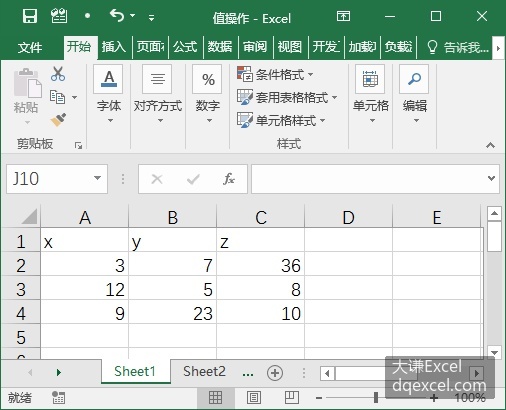Switch to Normal view icon

tap(215, 397)
